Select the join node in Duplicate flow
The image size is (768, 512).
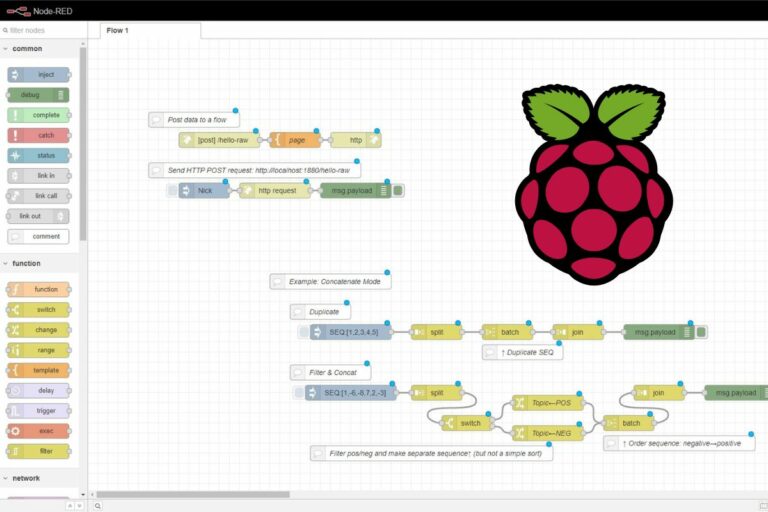(x=578, y=332)
